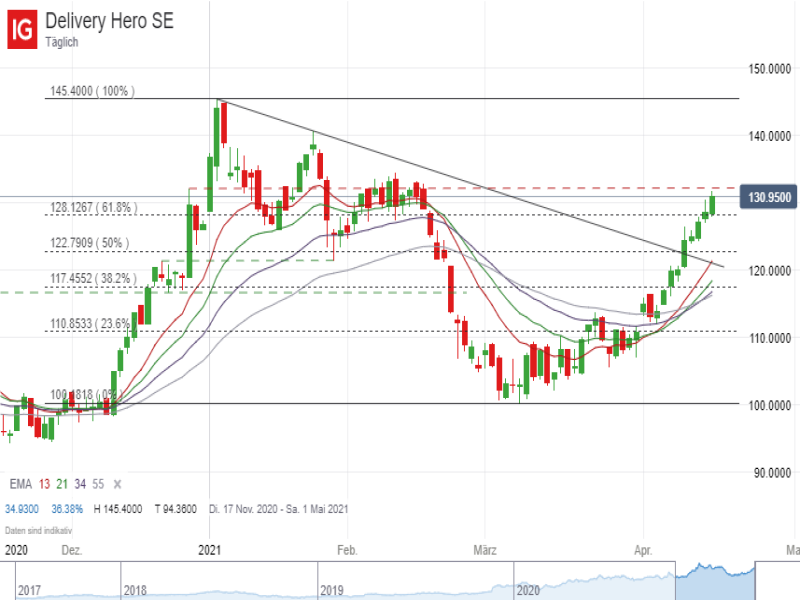
Task: Select the 128.1267 (61.8%) Fibonacci label
Action: click(93, 207)
